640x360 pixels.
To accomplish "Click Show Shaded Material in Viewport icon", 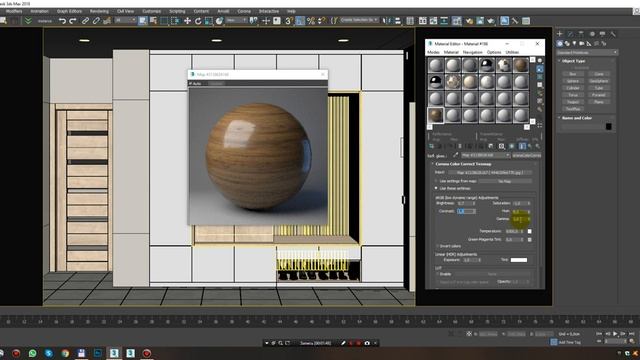I will point(511,146).
